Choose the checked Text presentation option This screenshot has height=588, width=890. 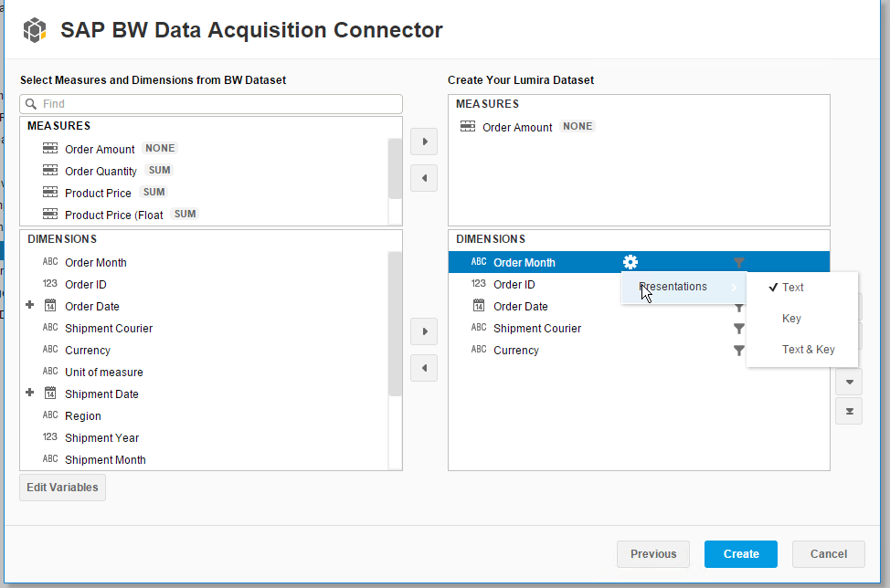[802, 288]
